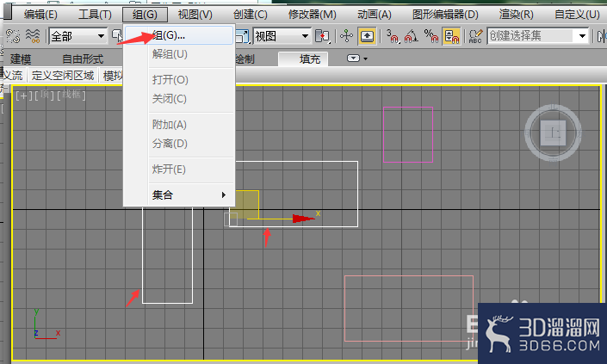The image size is (607, 364).
Task: Toggle the Angle Snap icon
Action: (411, 36)
